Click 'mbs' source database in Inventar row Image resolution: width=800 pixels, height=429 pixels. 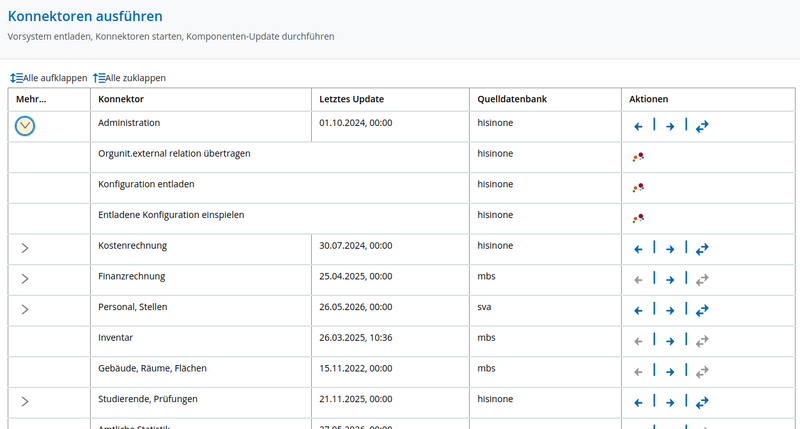click(486, 337)
